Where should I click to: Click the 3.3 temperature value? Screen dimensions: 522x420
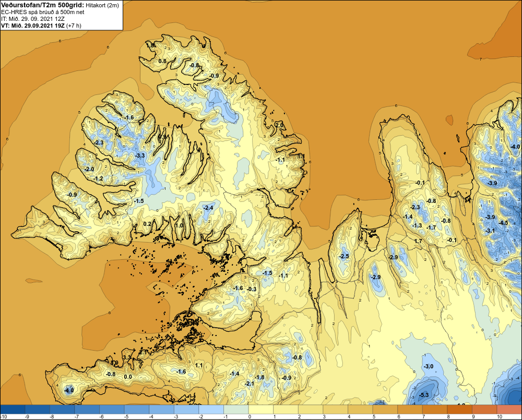pos(127,357)
